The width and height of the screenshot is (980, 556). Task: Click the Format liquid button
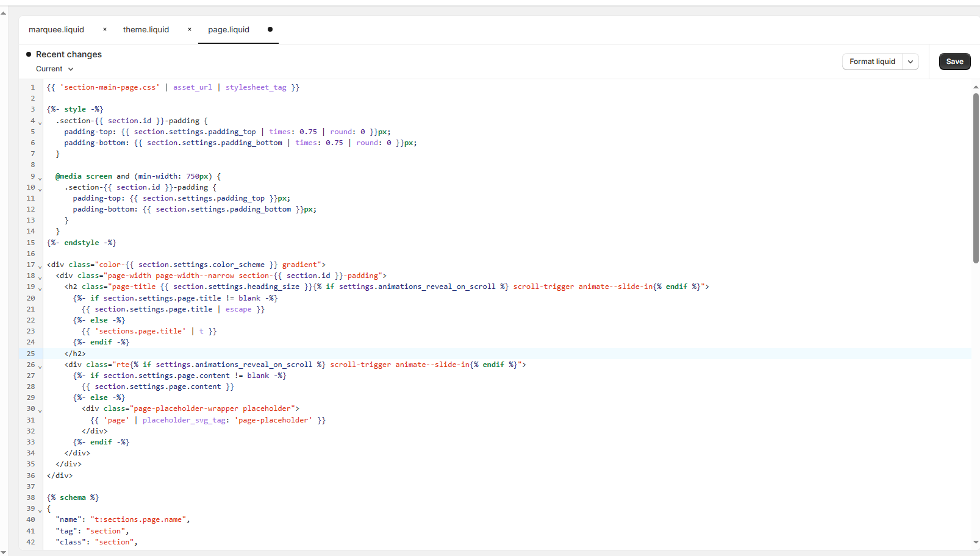pyautogui.click(x=872, y=62)
